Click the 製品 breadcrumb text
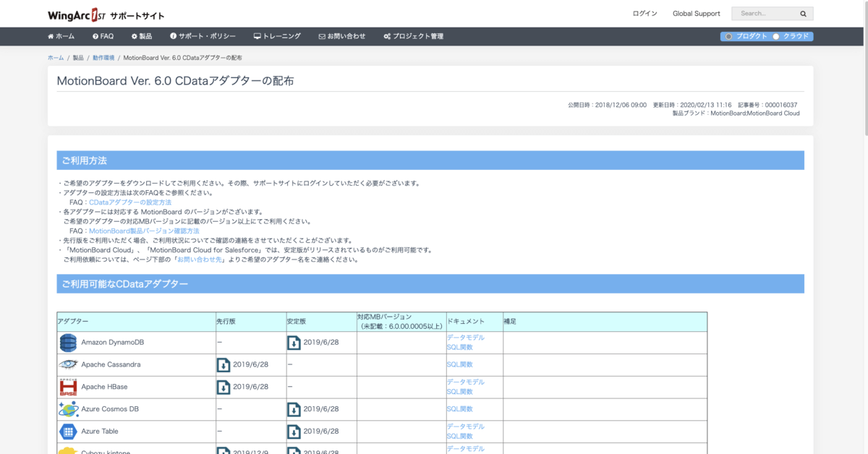The image size is (868, 454). pyautogui.click(x=78, y=57)
